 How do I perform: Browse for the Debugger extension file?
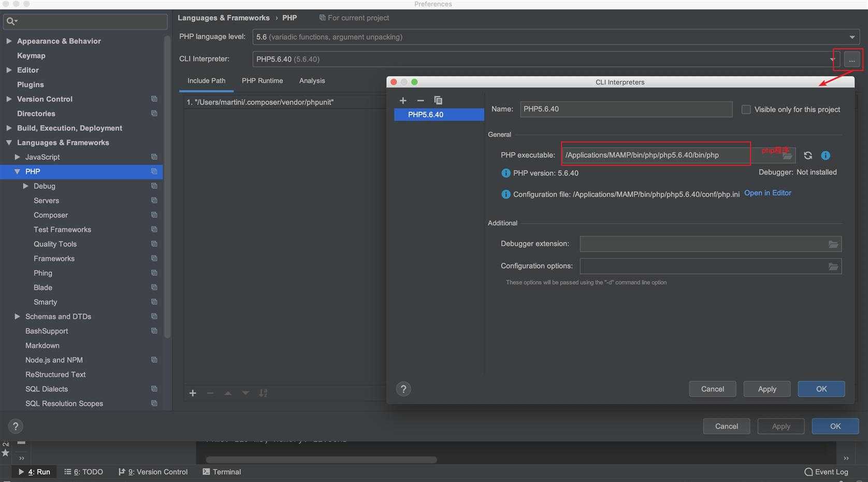(833, 244)
